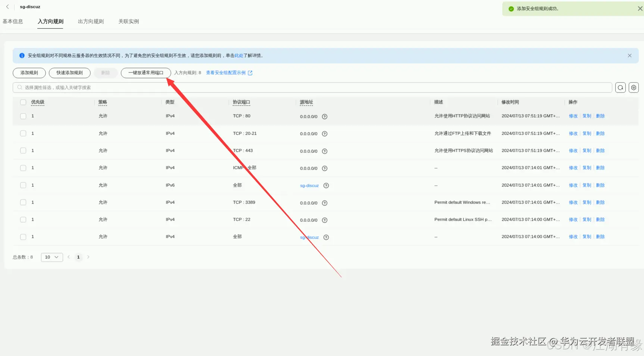Select page 1 in pagination

(78, 257)
